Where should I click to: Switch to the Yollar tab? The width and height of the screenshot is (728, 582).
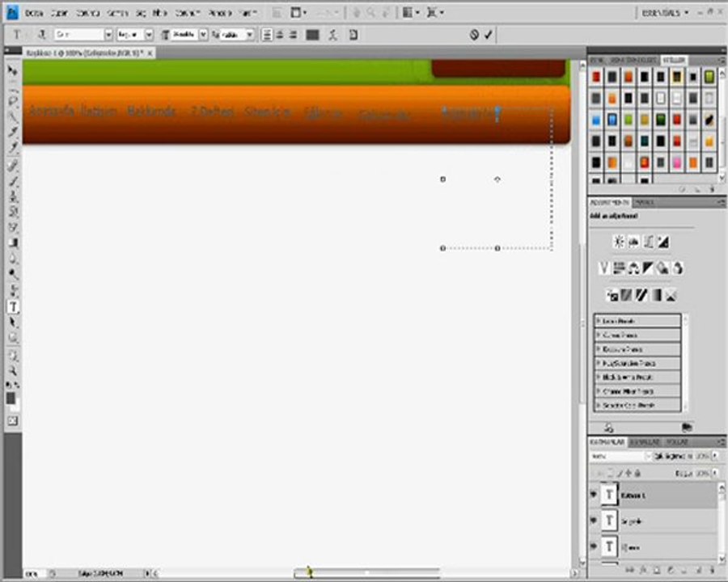pyautogui.click(x=677, y=442)
